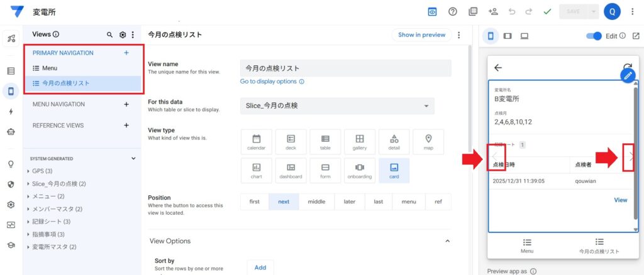Click the add collaborator share icon

click(493, 11)
